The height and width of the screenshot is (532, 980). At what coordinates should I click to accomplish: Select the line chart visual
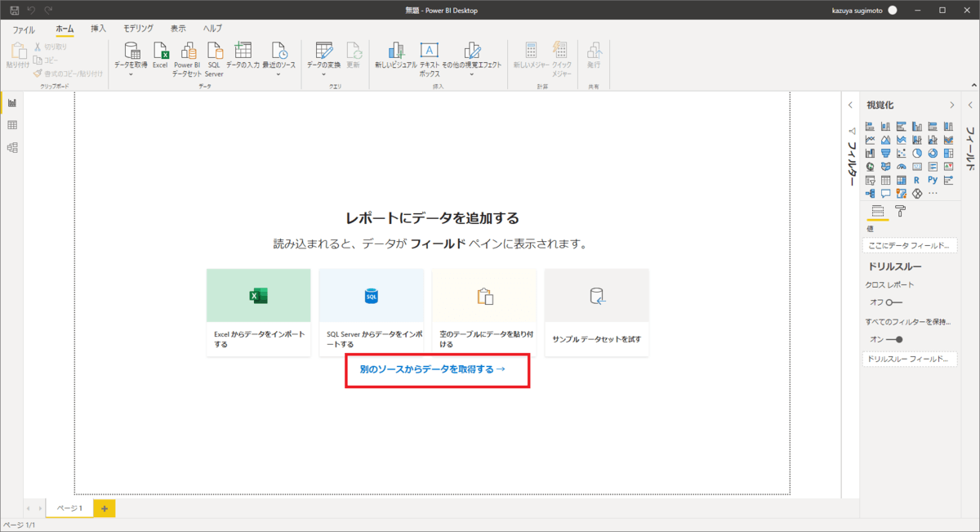(x=870, y=140)
